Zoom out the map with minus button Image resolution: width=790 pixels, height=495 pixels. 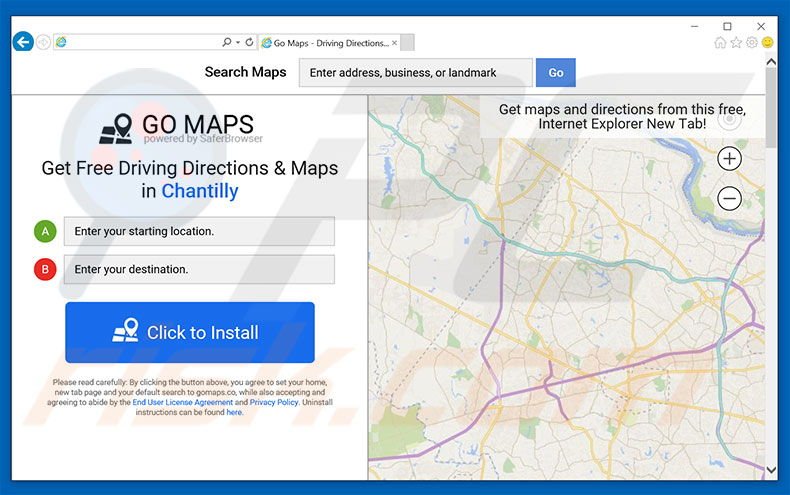point(729,198)
